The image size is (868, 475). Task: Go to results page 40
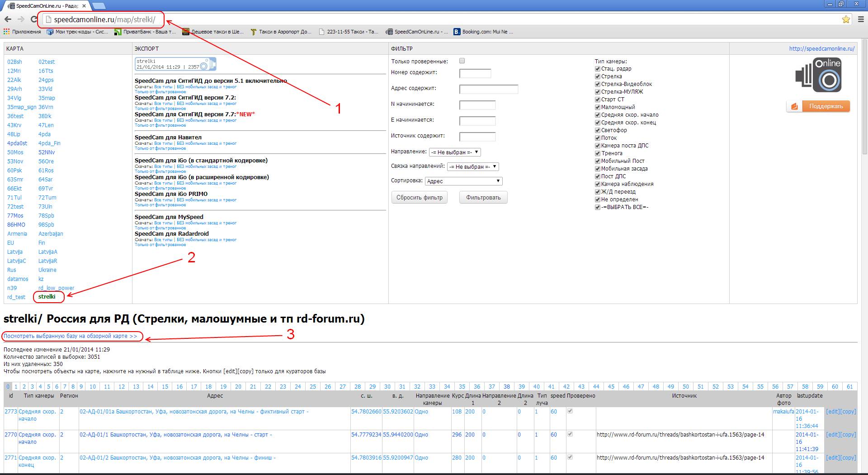537,386
